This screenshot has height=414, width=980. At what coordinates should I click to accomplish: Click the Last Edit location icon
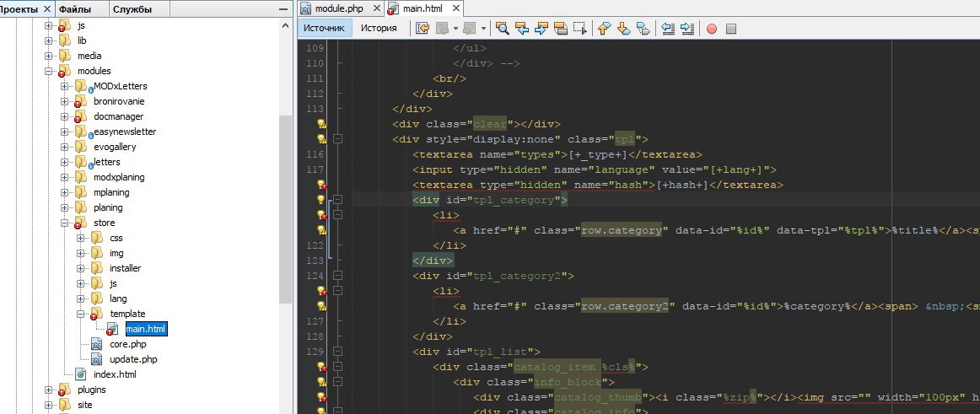pos(423,28)
